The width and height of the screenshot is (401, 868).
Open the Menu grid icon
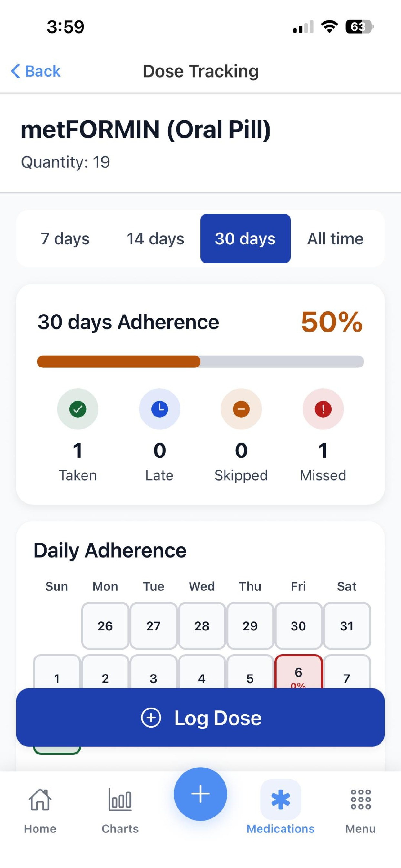coord(360,799)
